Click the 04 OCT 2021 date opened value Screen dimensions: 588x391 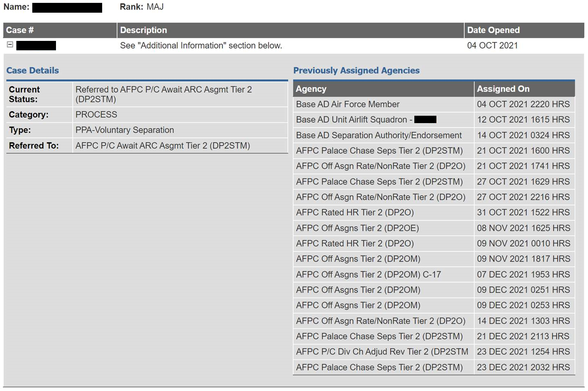click(492, 45)
